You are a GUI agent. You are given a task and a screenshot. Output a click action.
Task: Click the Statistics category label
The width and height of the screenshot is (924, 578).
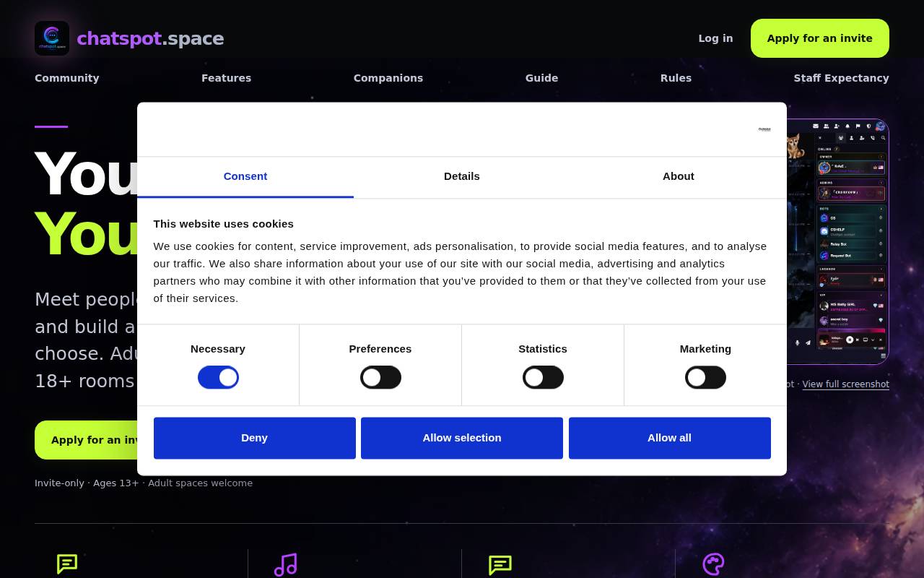(x=543, y=349)
